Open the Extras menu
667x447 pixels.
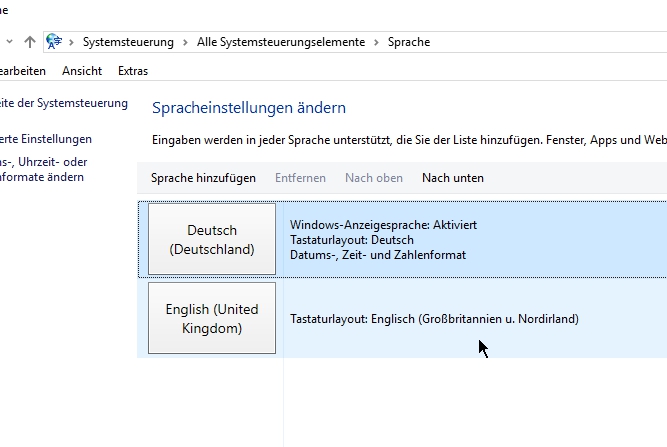133,71
